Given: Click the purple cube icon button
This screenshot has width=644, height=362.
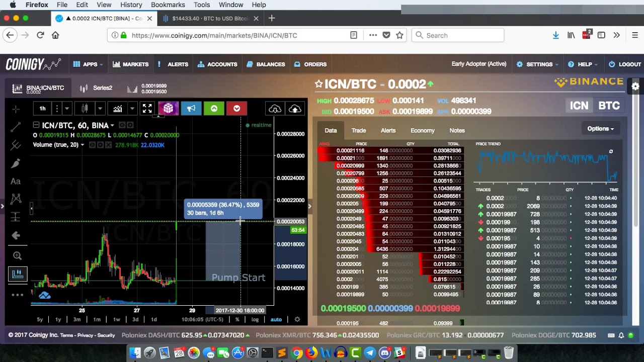Looking at the screenshot, I should point(168,109).
